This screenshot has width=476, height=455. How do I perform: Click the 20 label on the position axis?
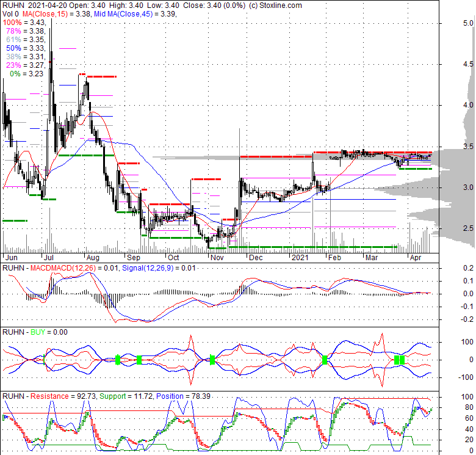[x=469, y=440]
